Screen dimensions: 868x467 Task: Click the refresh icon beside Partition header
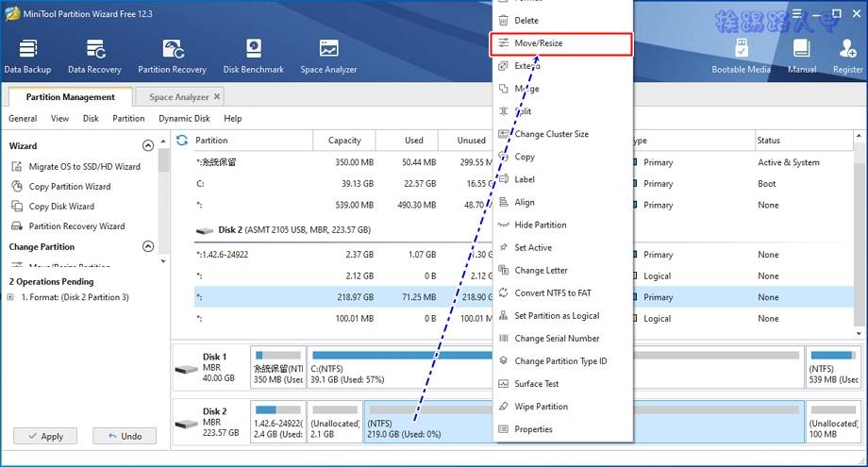point(181,141)
